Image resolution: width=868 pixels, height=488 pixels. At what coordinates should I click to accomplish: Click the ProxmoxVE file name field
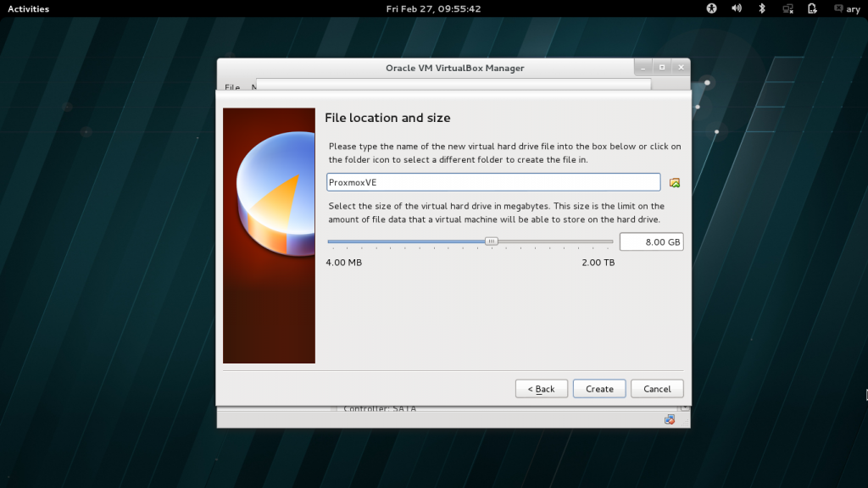pos(493,182)
